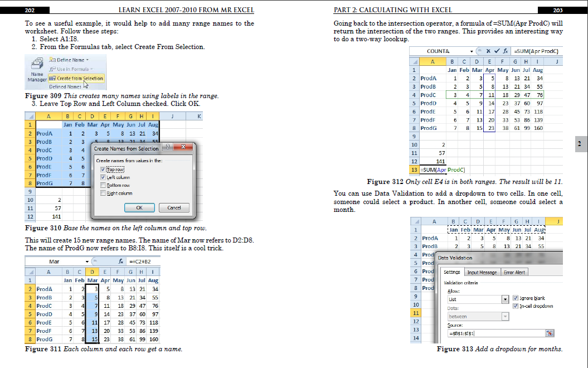This screenshot has width=588, height=368.
Task: Click Cancel in the Create Names dialog
Action: [x=174, y=207]
